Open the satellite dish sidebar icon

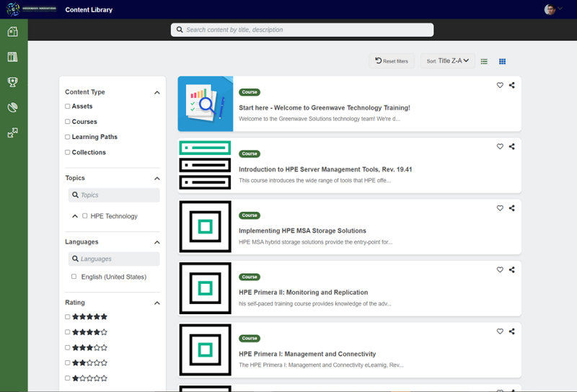tap(12, 107)
